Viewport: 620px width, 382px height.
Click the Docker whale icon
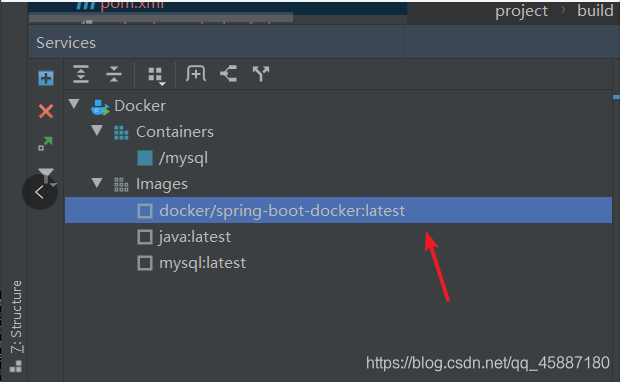coord(100,107)
